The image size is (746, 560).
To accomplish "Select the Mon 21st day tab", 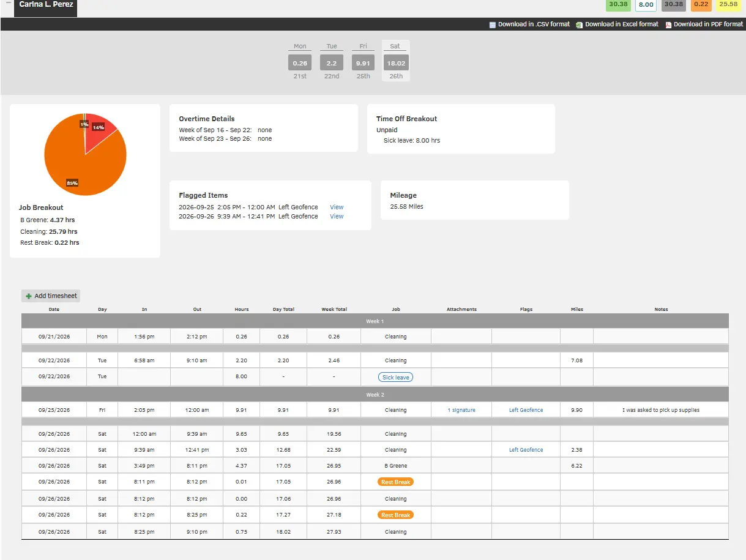I will pyautogui.click(x=300, y=61).
